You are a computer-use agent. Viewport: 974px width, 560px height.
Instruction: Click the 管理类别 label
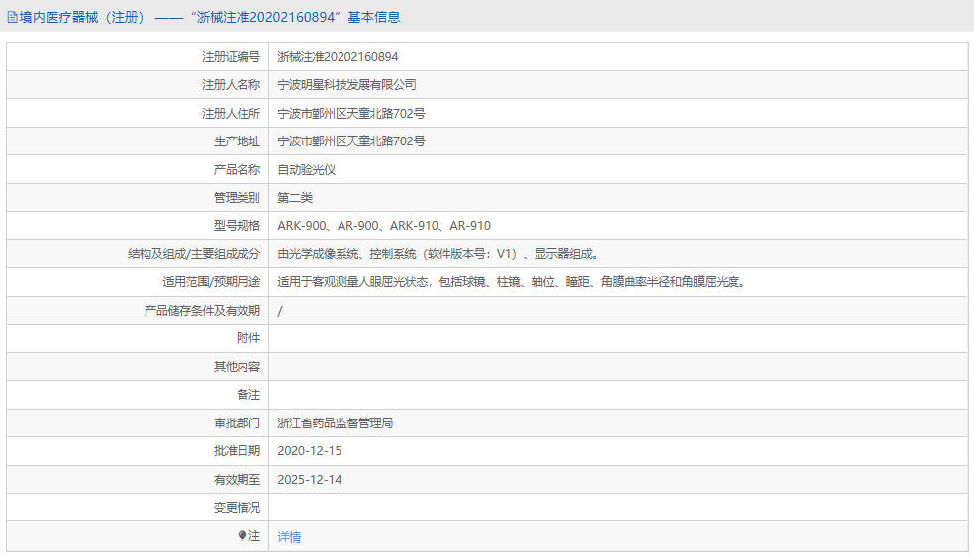pyautogui.click(x=237, y=198)
